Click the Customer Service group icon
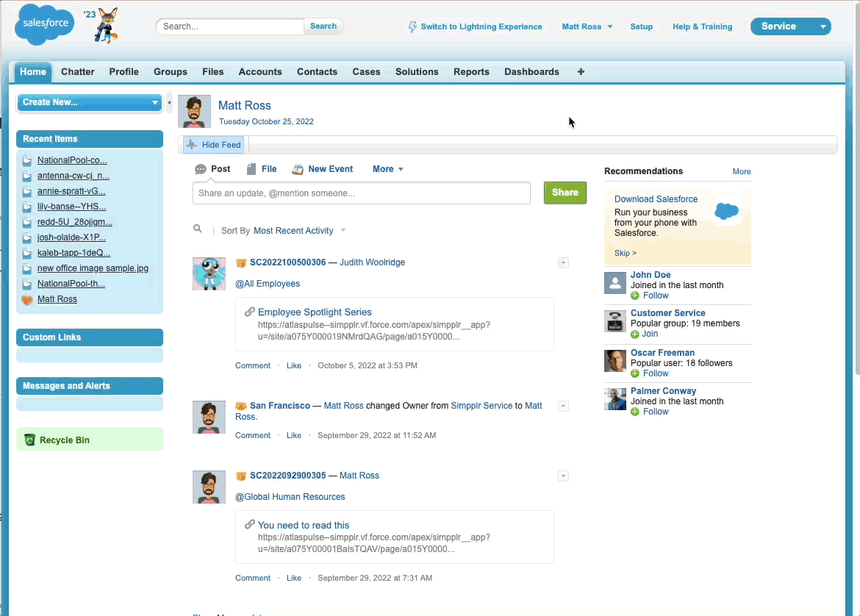Viewport: 860px width, 616px height. 614,321
